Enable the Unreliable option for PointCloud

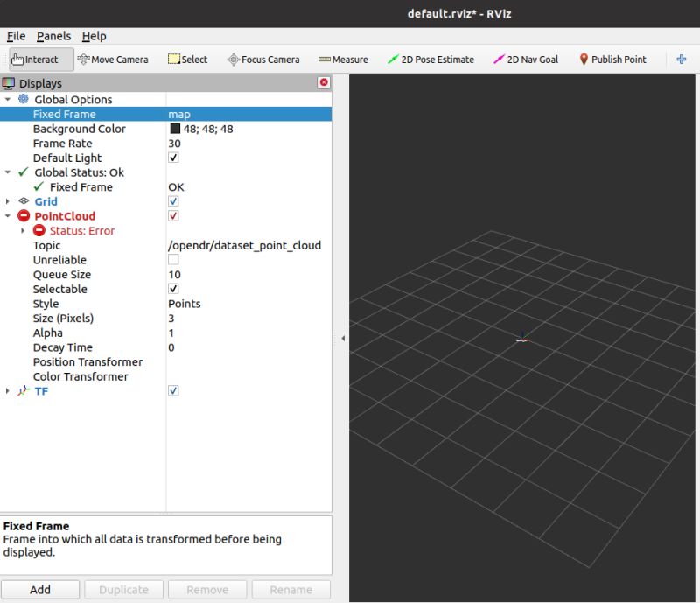173,260
